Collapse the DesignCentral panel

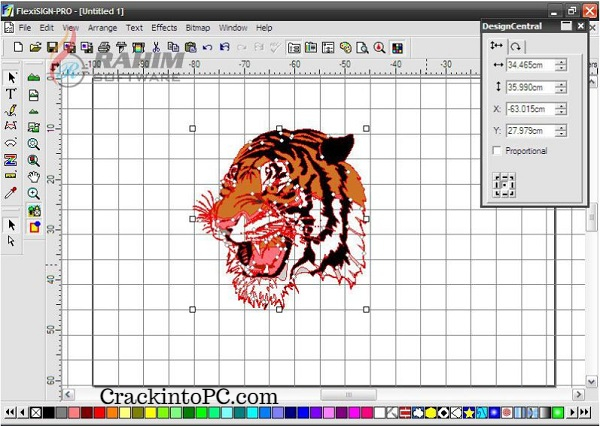click(566, 26)
